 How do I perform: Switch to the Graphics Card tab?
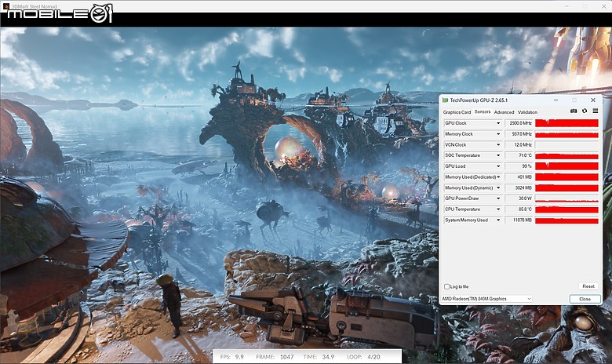(x=457, y=112)
